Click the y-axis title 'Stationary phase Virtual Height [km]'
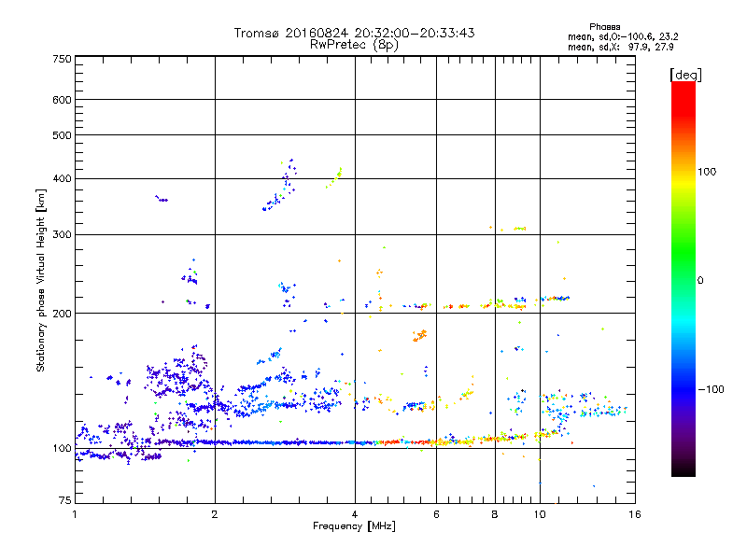Screen dimensions: 747x560 pos(40,281)
